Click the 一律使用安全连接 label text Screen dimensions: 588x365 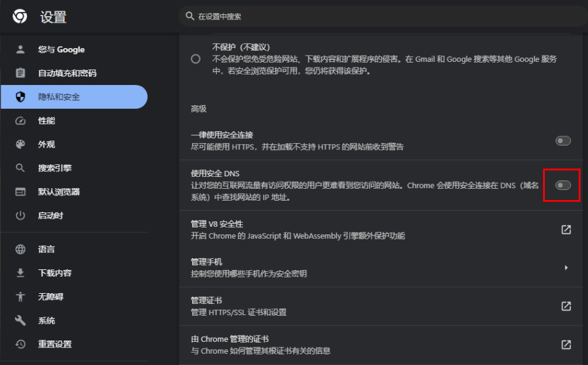[x=221, y=134]
